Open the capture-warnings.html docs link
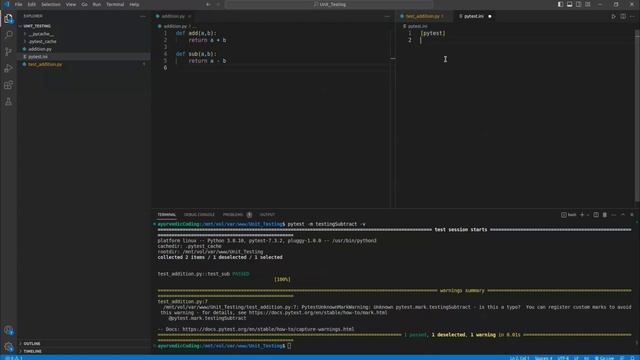The image size is (640, 360). coord(268,329)
